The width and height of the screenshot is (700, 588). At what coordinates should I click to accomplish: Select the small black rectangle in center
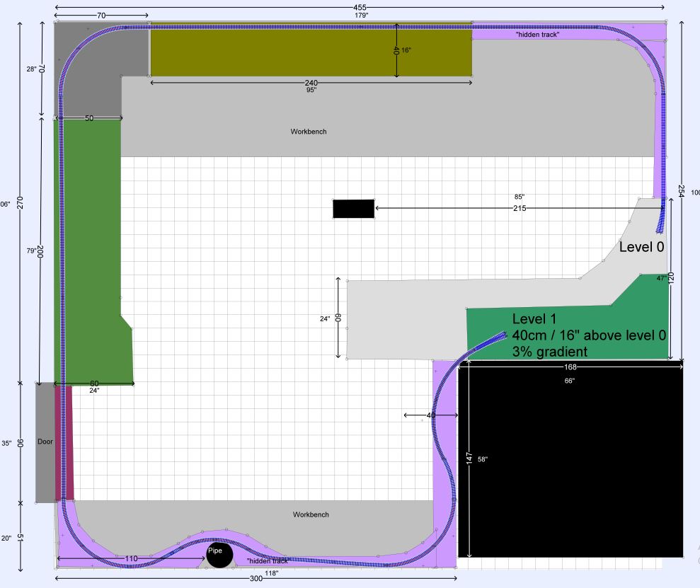353,209
